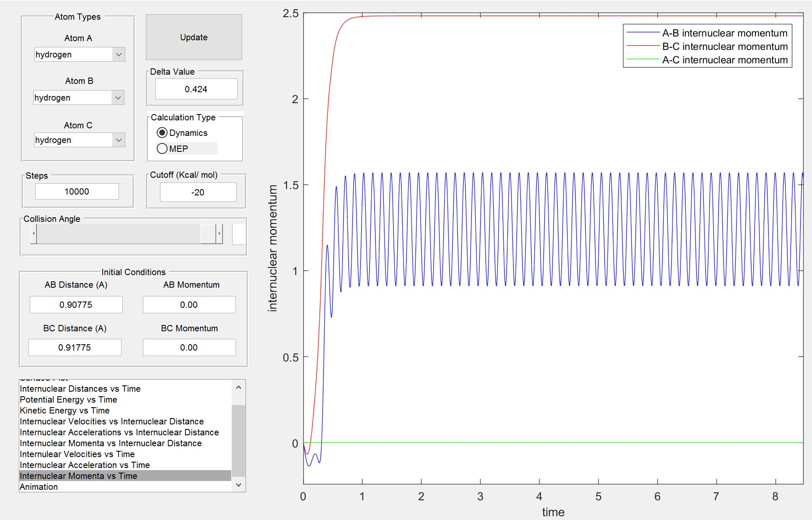Click the Delta Value input field
812x520 pixels.
pyautogui.click(x=196, y=89)
